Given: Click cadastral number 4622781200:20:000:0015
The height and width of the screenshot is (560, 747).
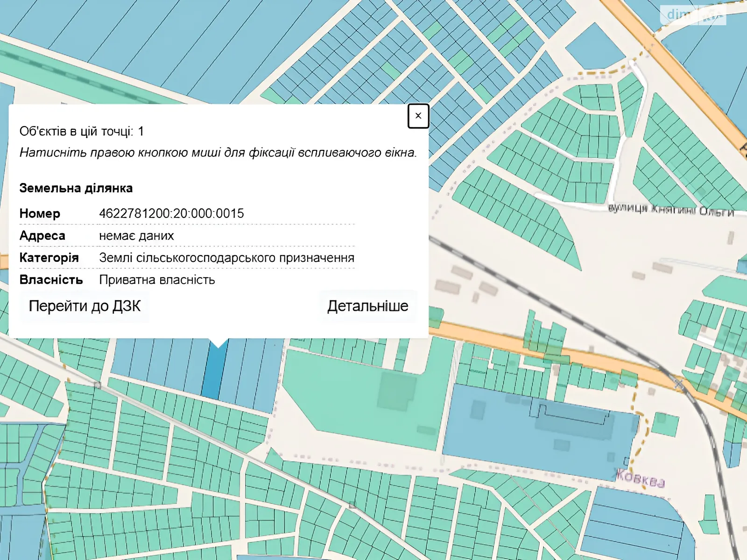Looking at the screenshot, I should pos(171,214).
